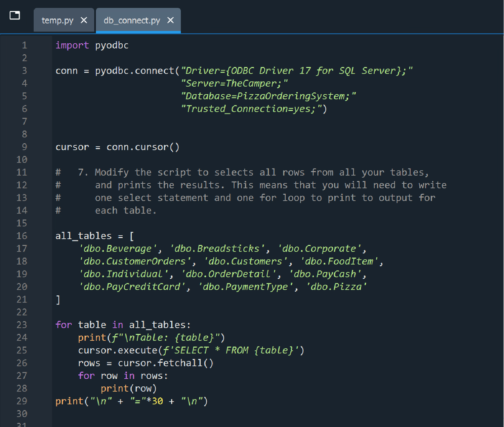Click the "Server=TheCamper;" string
504x427 pixels.
(234, 84)
